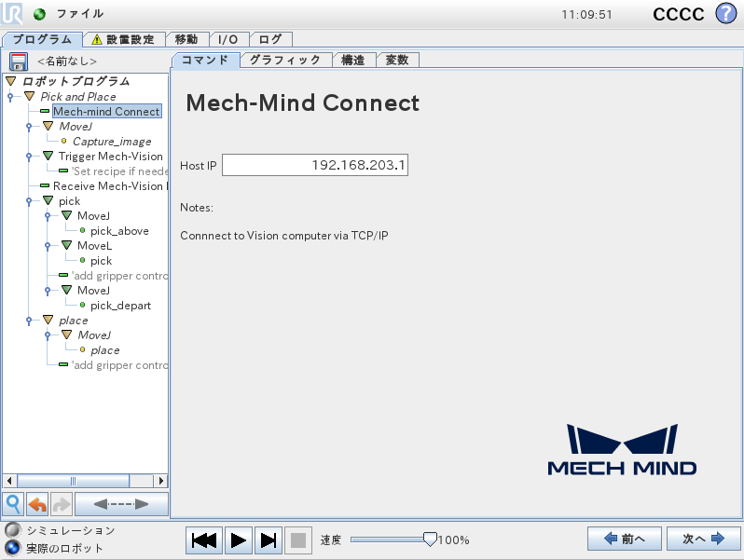
Task: Select the Receive Mech-Vision node
Action: pos(111,185)
